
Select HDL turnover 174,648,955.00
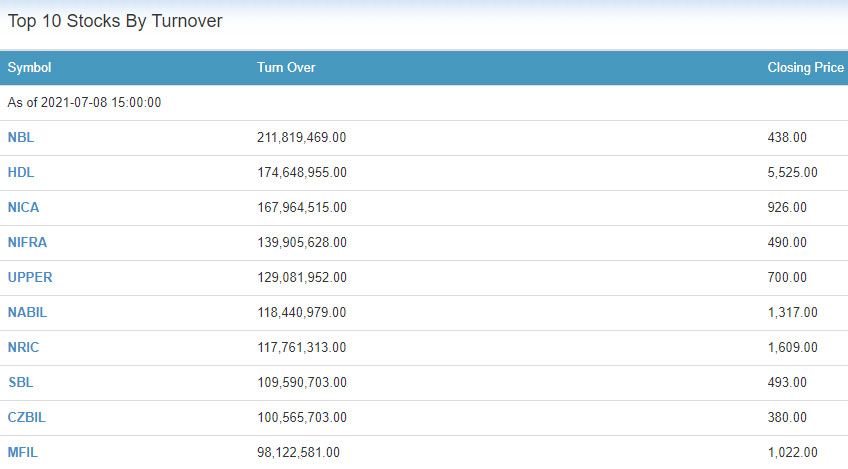pos(302,173)
